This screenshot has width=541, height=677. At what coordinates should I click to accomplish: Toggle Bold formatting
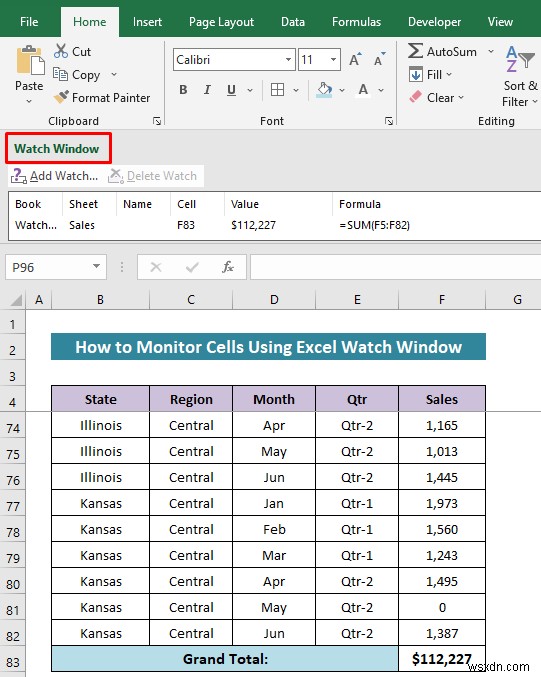point(183,90)
